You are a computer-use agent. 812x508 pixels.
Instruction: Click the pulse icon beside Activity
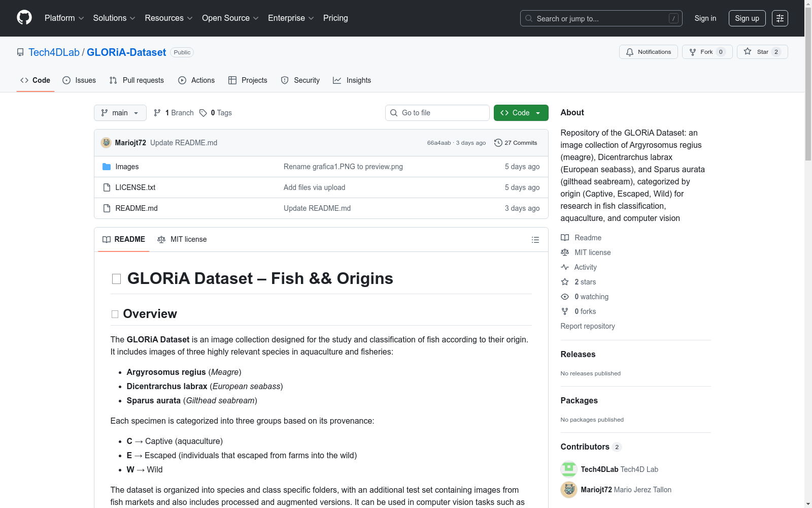pyautogui.click(x=565, y=267)
